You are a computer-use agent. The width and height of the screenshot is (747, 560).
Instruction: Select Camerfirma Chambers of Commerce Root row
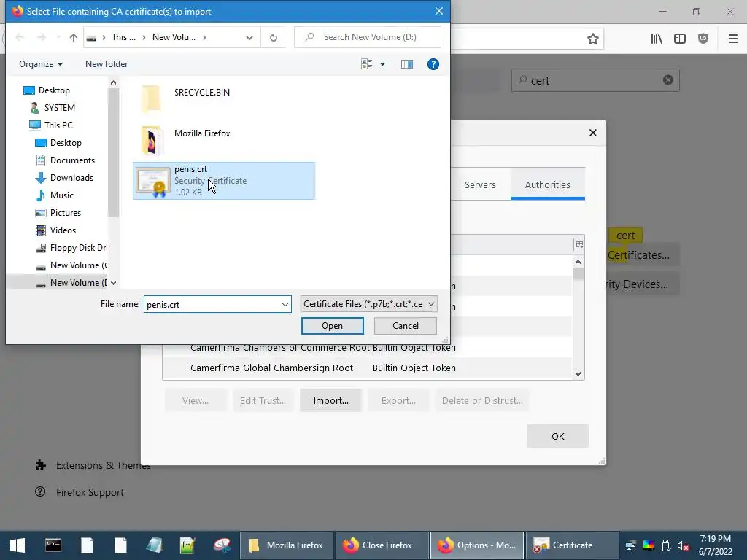(367, 348)
